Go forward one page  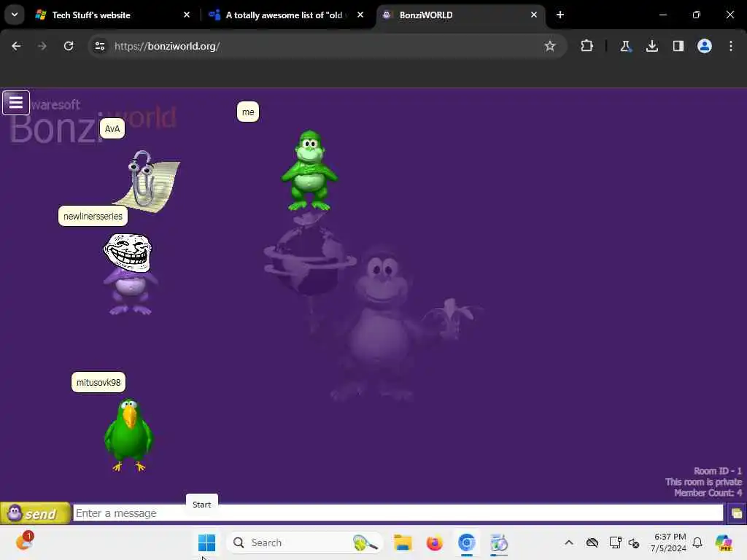point(42,46)
